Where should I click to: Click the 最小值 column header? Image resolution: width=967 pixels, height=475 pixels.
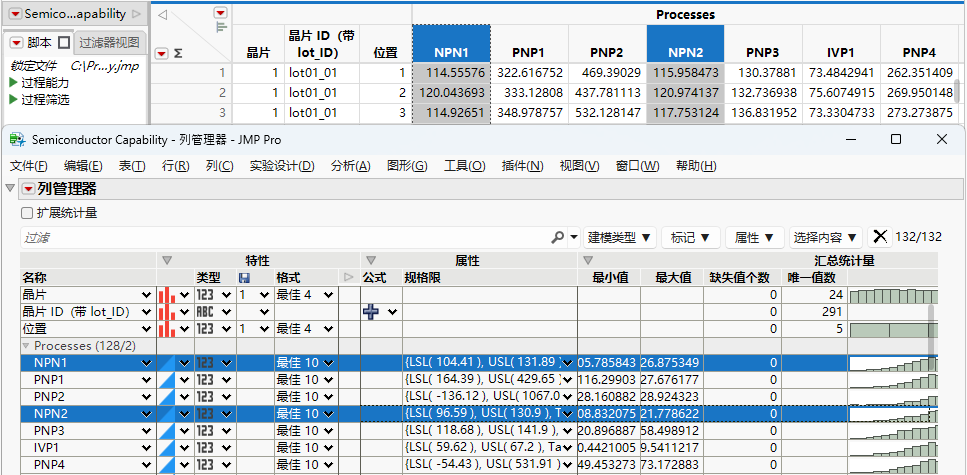[x=610, y=278]
